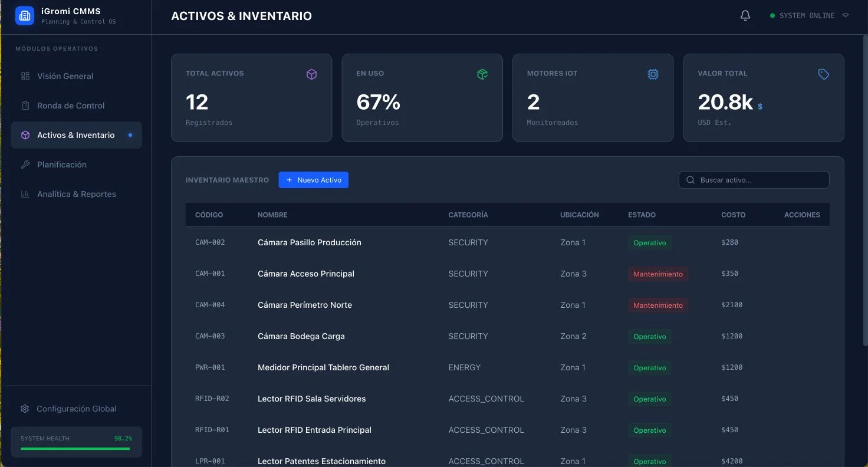
Task: Click the notification bell icon
Action: click(745, 16)
